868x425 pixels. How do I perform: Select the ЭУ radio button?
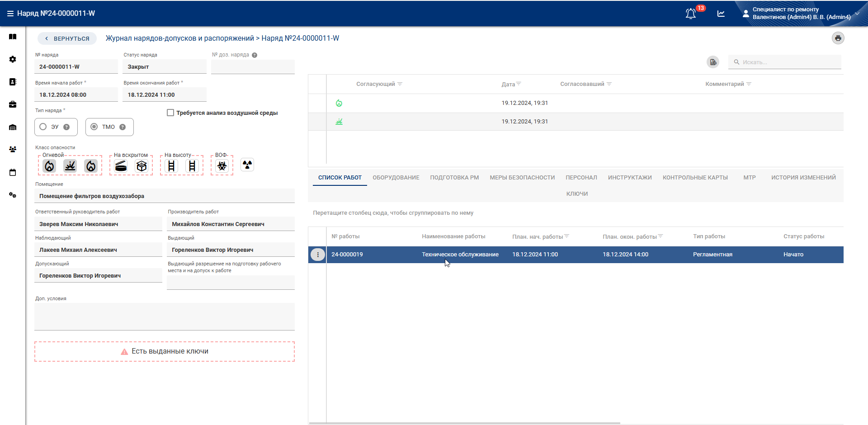(43, 127)
